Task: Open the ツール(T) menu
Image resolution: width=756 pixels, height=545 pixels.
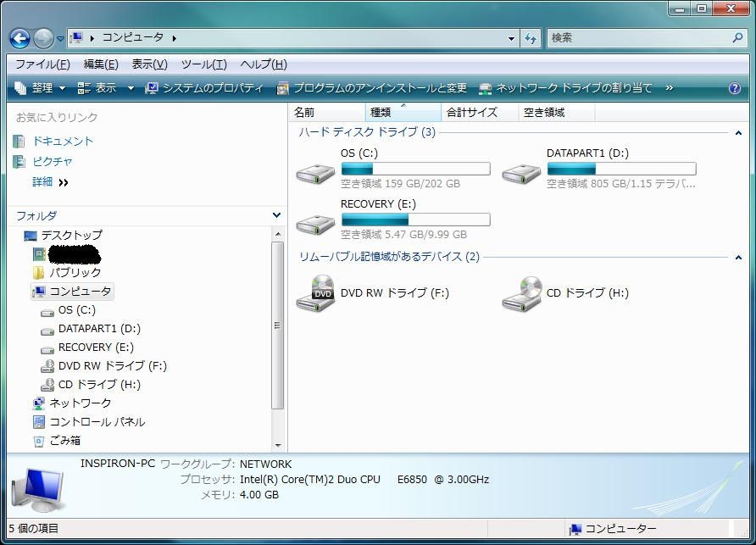Action: point(204,64)
